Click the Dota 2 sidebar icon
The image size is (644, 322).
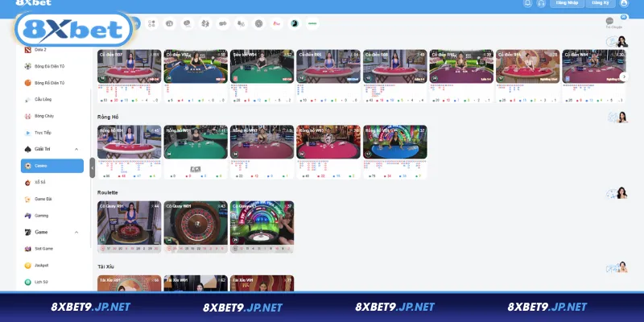coord(27,50)
